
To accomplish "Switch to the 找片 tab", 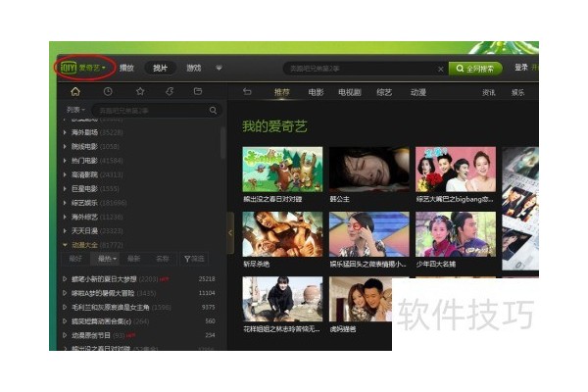I will [x=160, y=68].
